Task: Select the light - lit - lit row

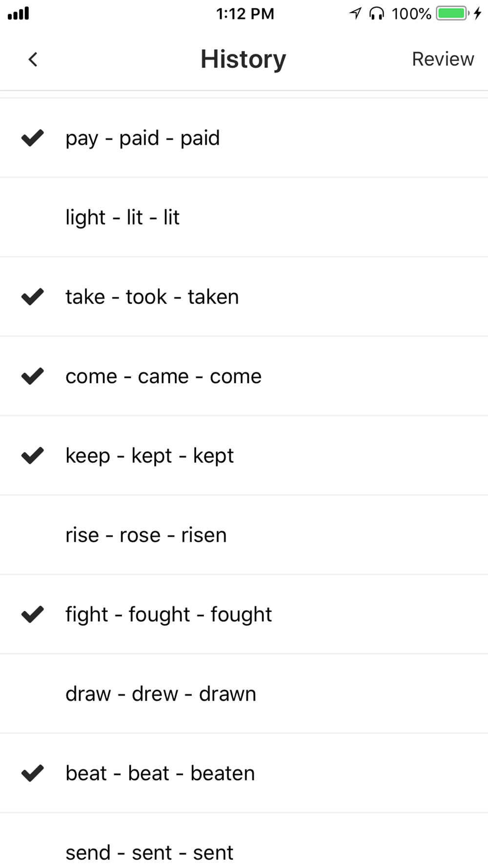Action: pyautogui.click(x=244, y=217)
